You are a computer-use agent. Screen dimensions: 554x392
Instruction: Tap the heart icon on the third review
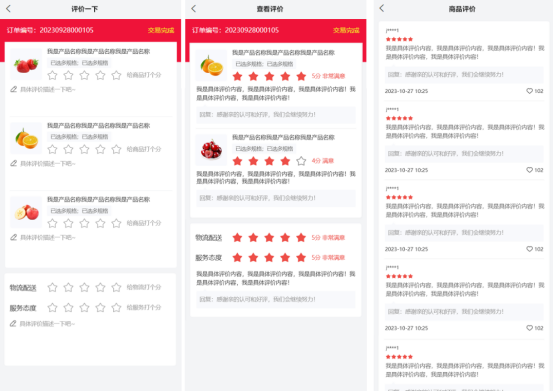529,249
